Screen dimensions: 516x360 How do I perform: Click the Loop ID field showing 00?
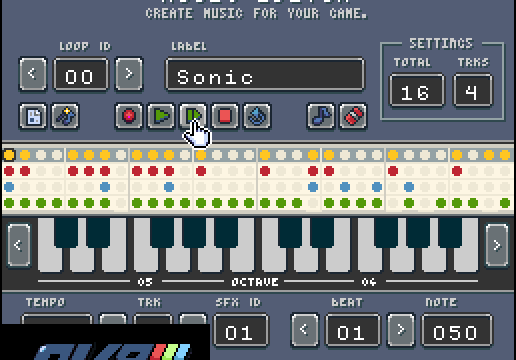(81, 74)
